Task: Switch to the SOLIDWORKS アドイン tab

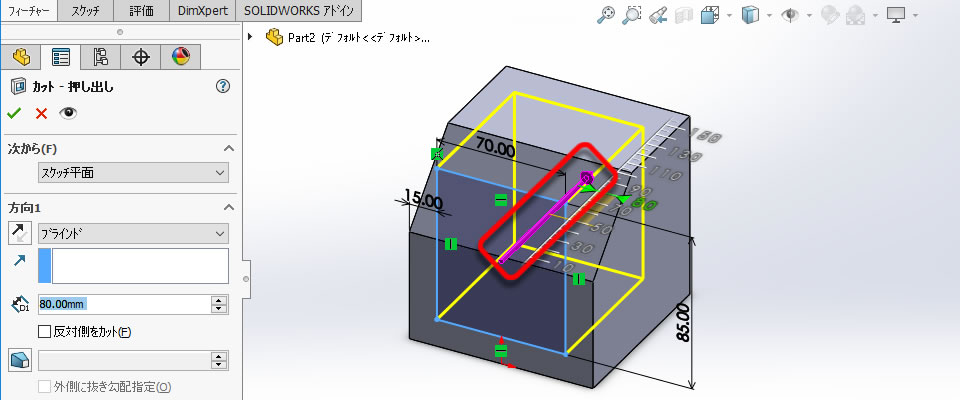Action: point(298,11)
